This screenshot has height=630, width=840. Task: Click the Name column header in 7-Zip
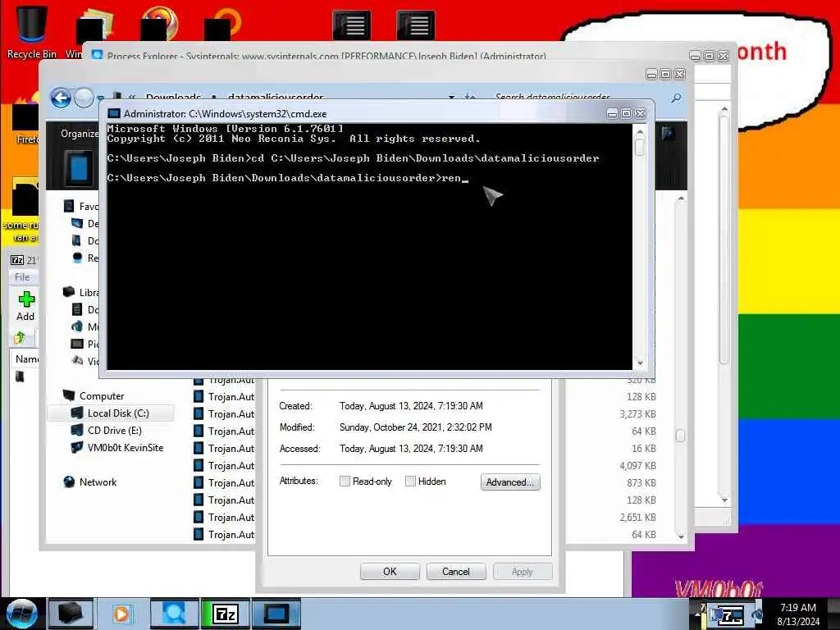(27, 359)
